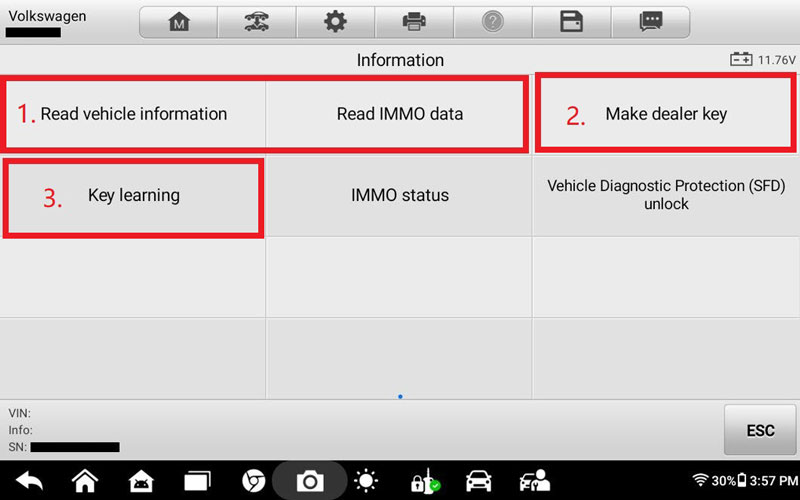Click the help question mark icon
The image size is (800, 500).
492,22
